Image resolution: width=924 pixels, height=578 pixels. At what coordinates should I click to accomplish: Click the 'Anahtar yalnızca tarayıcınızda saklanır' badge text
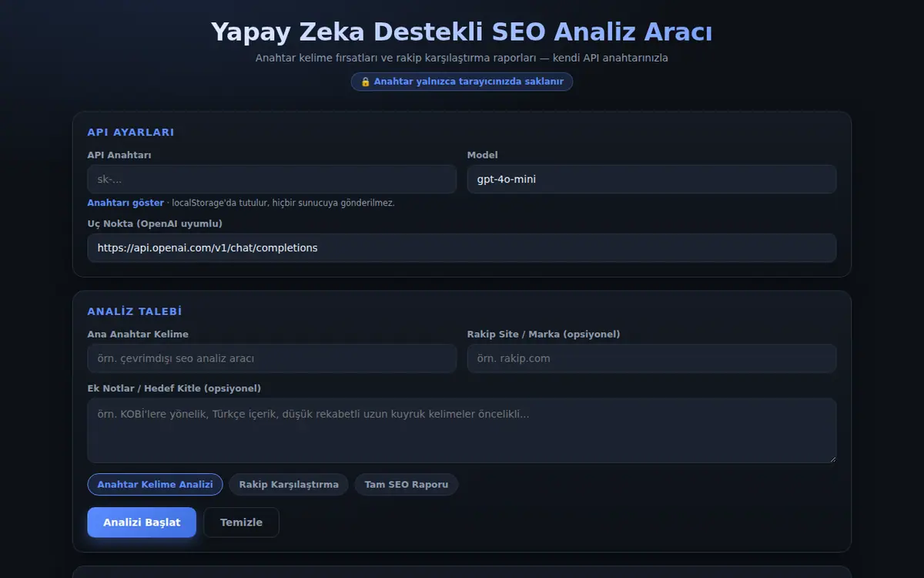tap(468, 82)
